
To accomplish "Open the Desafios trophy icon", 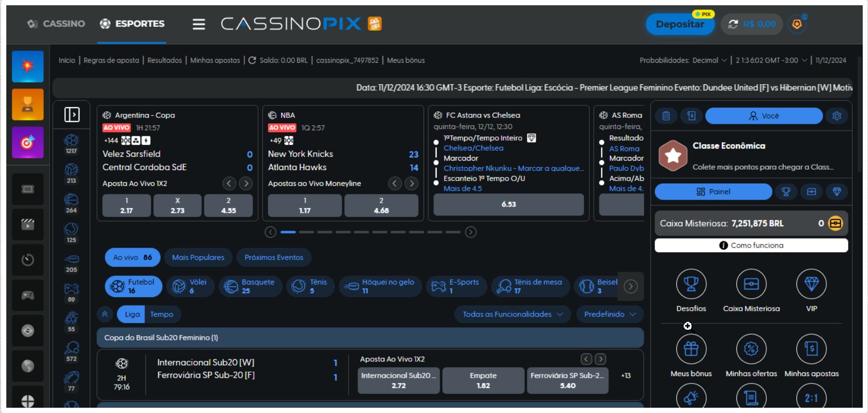I will tap(691, 284).
